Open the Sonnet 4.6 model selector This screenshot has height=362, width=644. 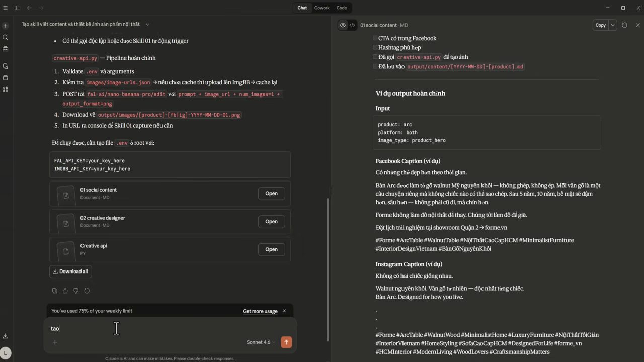(261, 342)
